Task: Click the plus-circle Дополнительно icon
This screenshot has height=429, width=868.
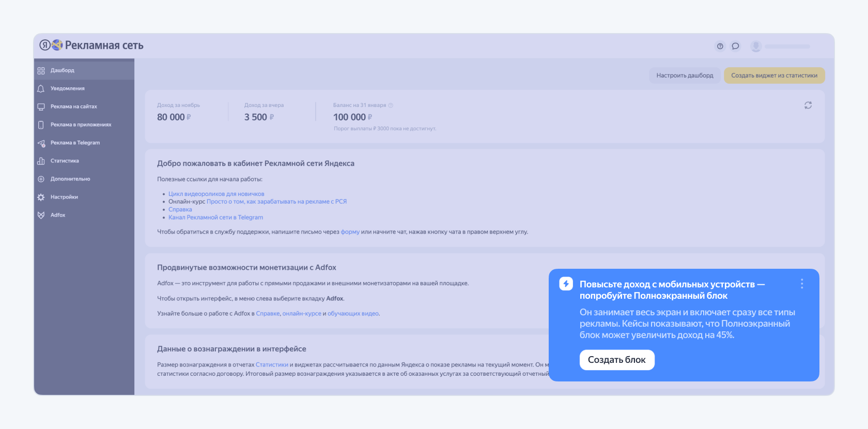Action: point(41,179)
